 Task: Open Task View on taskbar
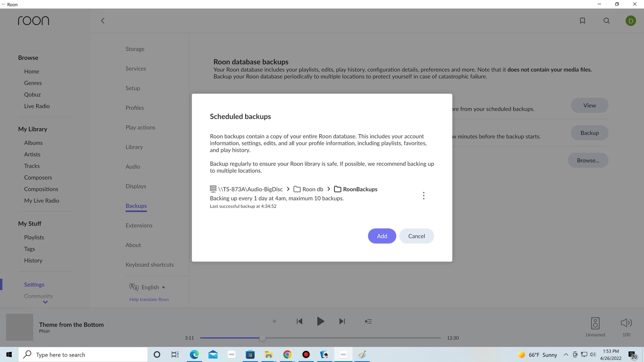point(175,355)
